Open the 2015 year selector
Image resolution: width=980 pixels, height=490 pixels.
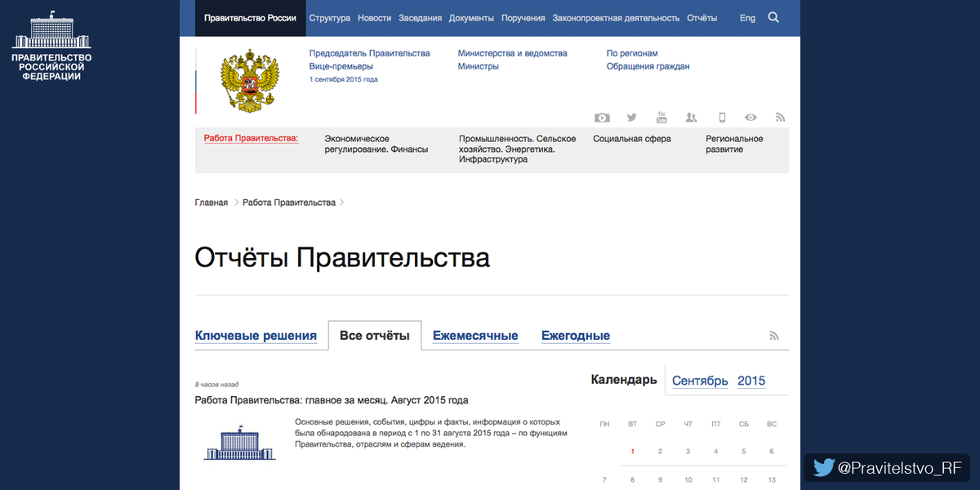pos(751,381)
